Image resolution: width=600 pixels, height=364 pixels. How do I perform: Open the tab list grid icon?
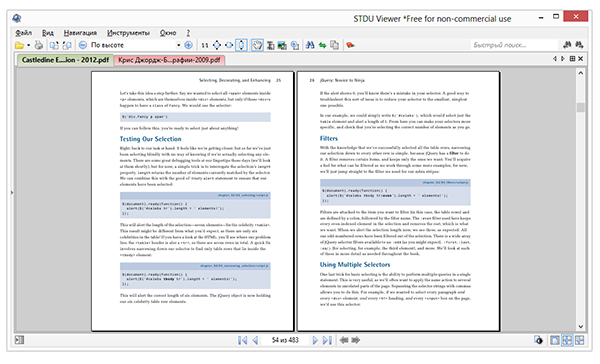(572, 59)
